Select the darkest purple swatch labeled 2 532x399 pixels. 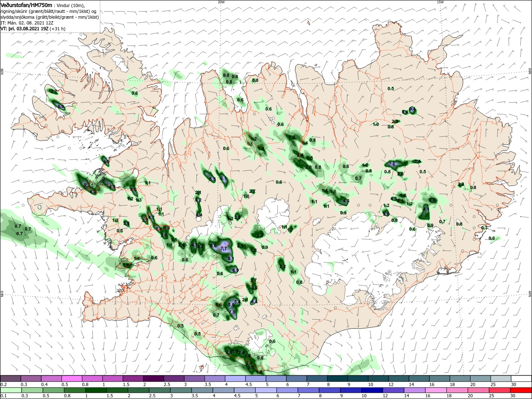coord(153,379)
